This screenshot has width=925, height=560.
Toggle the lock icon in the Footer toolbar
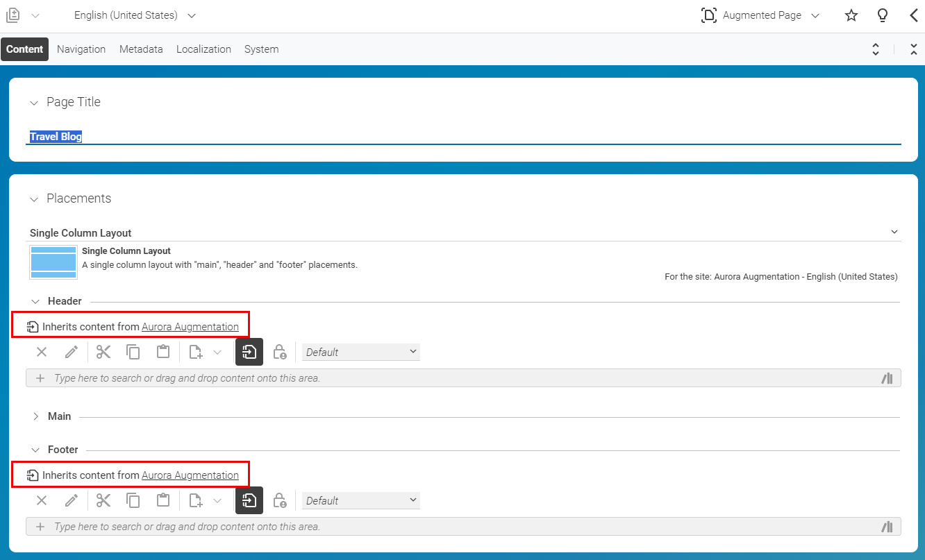coord(280,500)
